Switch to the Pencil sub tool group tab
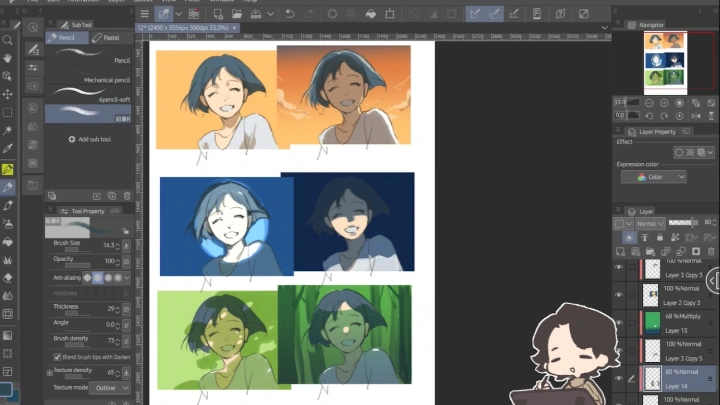 coord(67,38)
